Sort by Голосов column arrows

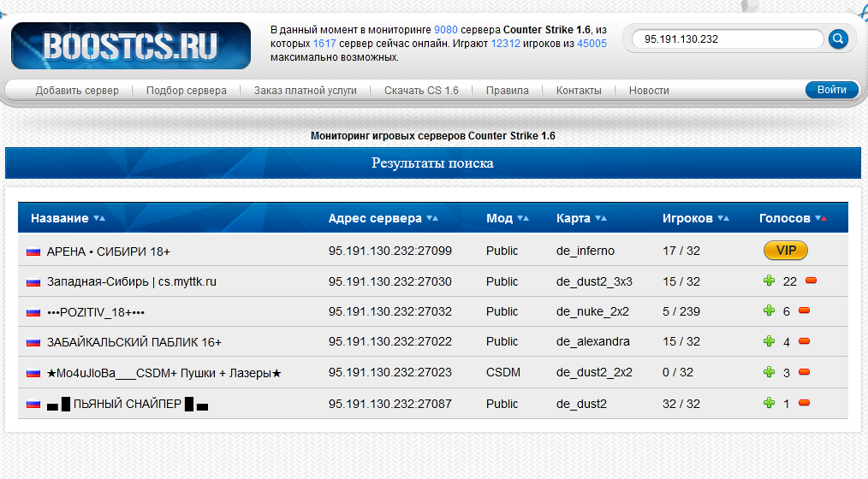tap(821, 218)
